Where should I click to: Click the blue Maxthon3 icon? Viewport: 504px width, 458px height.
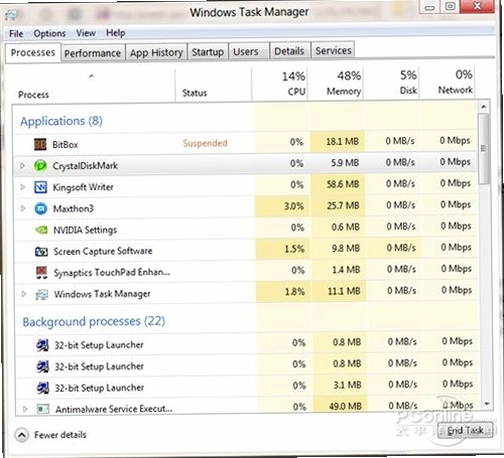(41, 209)
